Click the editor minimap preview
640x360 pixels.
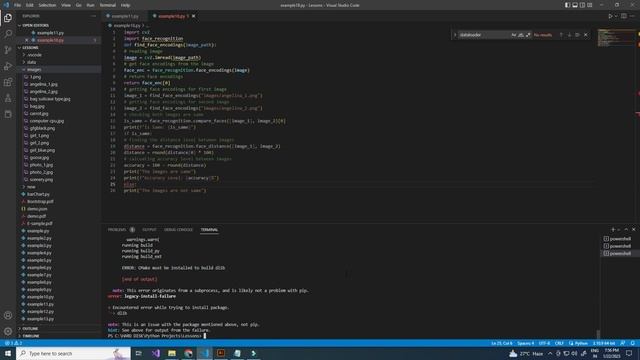coord(616,38)
